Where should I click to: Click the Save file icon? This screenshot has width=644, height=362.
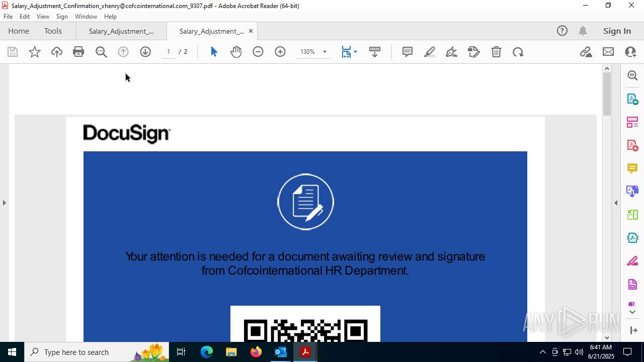tap(13, 52)
